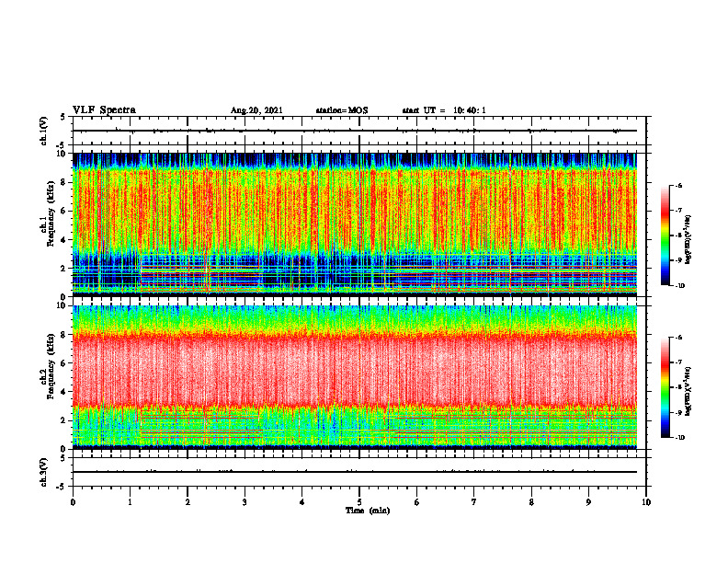Click the ch.2 spectrogram color scale bar
The image size is (728, 563).
665,387
